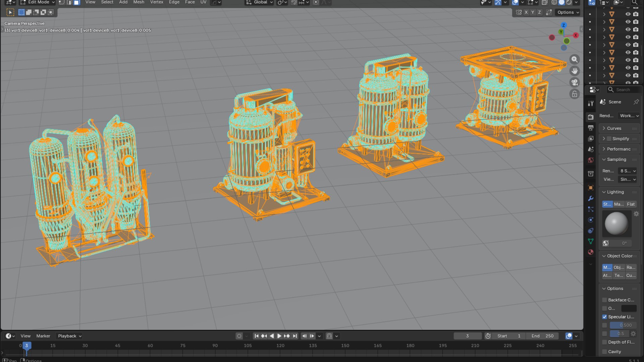Open the viewport Options dropdown
This screenshot has height=362, width=644.
568,12
